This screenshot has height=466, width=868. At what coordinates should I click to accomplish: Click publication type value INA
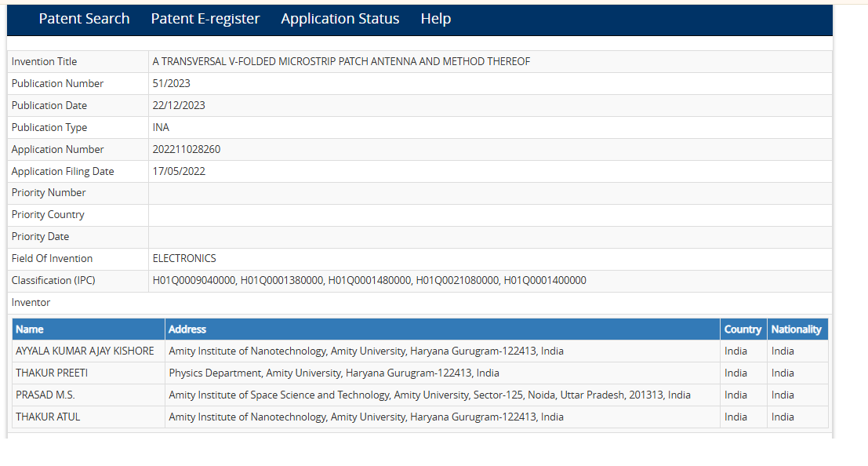tap(161, 127)
